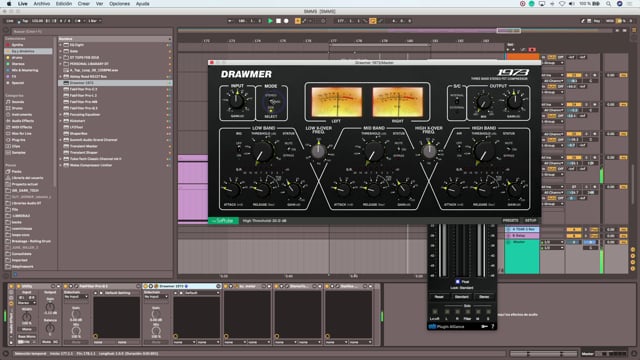Click the Mode Select switch on Drawmer
The height and width of the screenshot is (360, 640).
point(274,102)
